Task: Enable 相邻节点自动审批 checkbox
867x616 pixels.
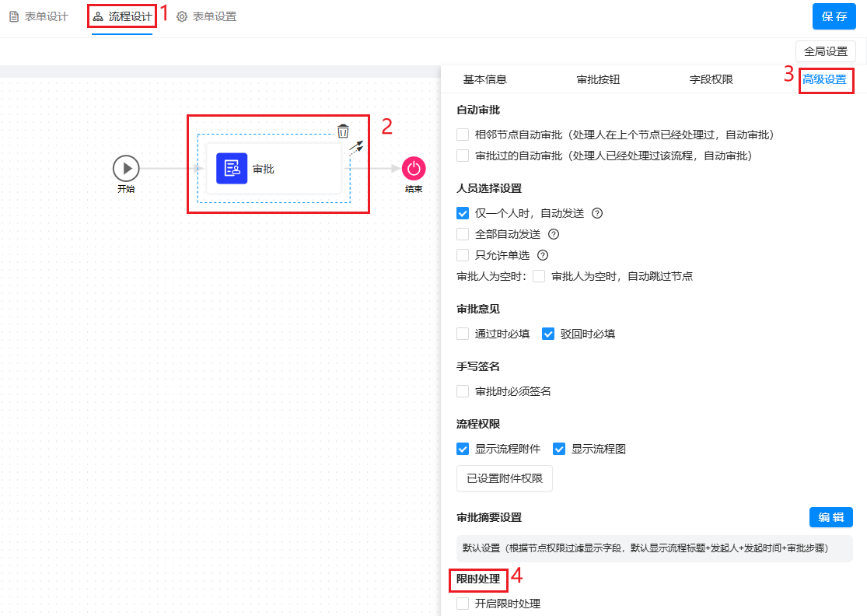Action: [x=463, y=135]
